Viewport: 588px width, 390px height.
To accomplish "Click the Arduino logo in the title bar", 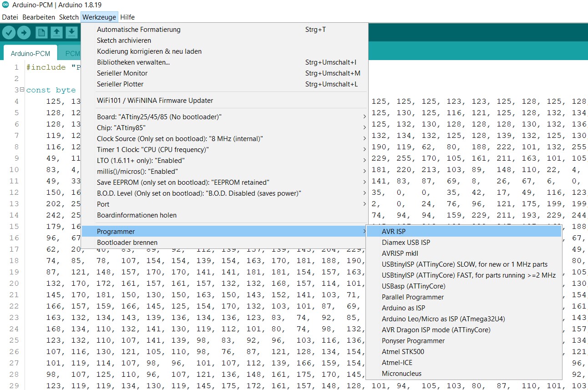I will point(5,5).
